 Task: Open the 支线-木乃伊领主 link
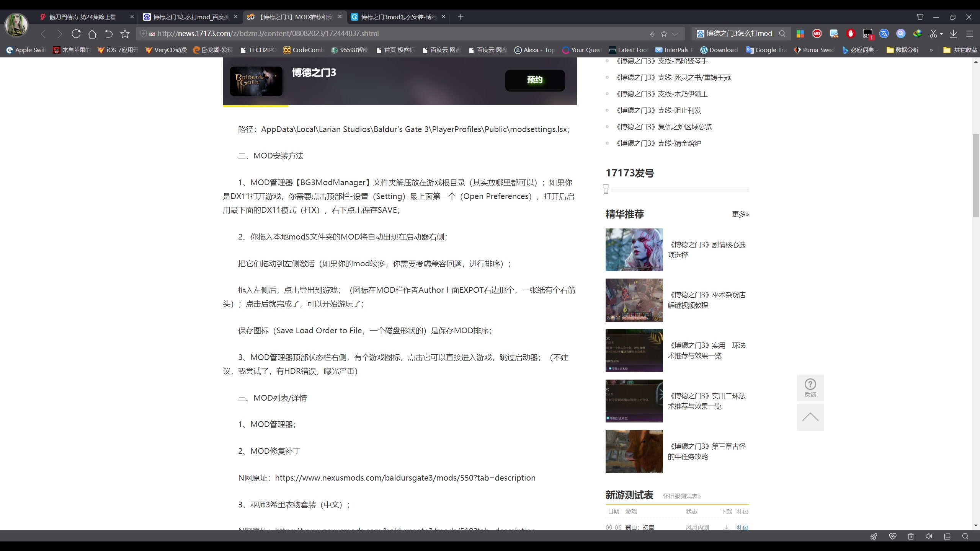(x=661, y=94)
